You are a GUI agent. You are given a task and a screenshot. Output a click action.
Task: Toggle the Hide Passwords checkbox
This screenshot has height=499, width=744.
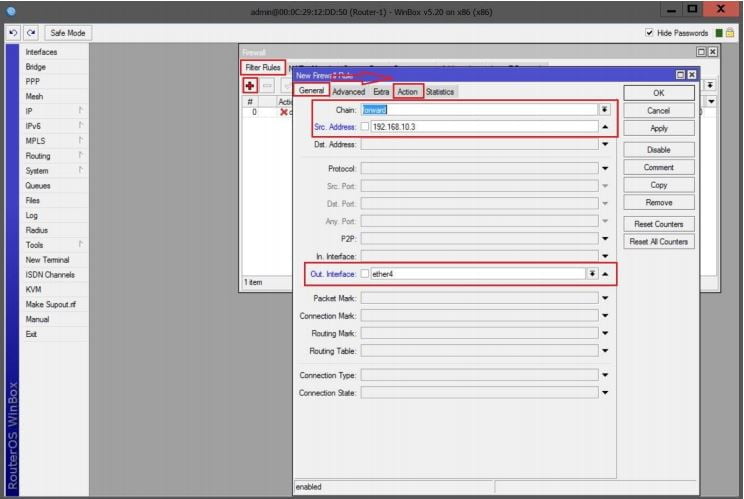[651, 33]
